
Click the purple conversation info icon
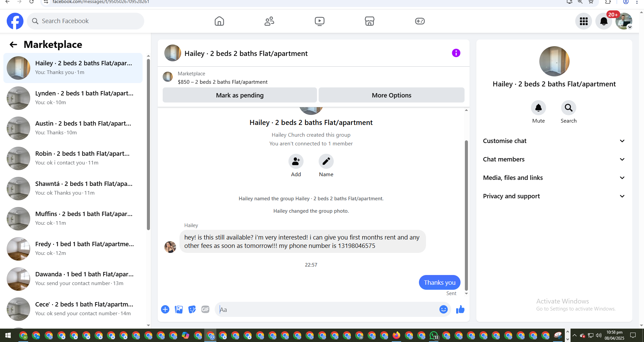(x=456, y=53)
